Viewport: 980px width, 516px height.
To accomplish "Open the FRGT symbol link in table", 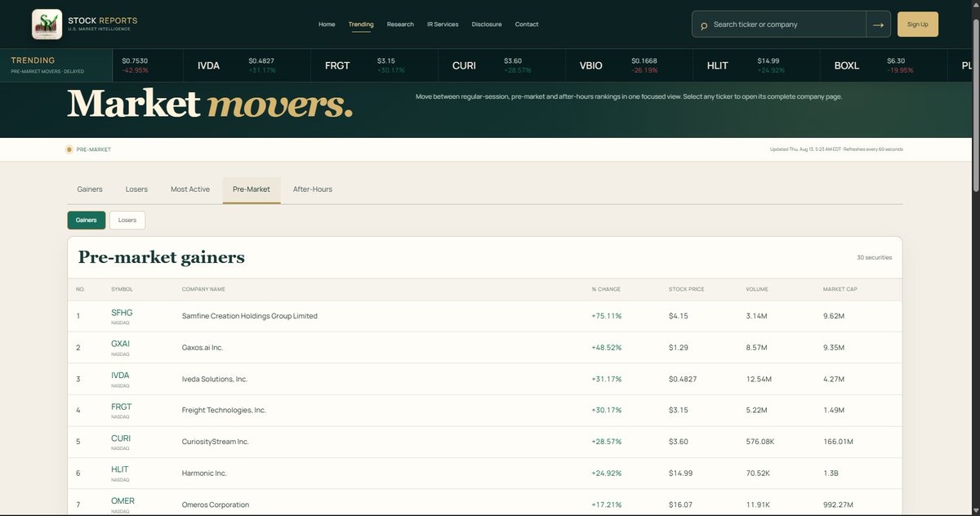I will tap(121, 407).
